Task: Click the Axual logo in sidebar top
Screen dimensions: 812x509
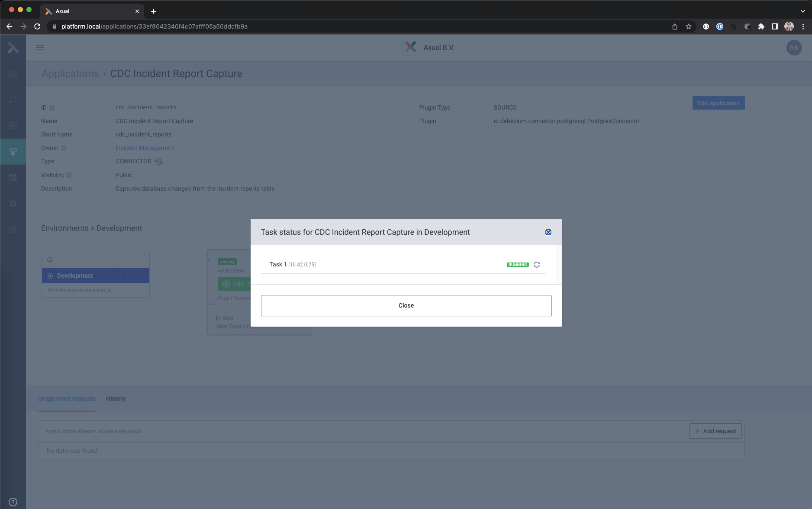Action: 13,48
